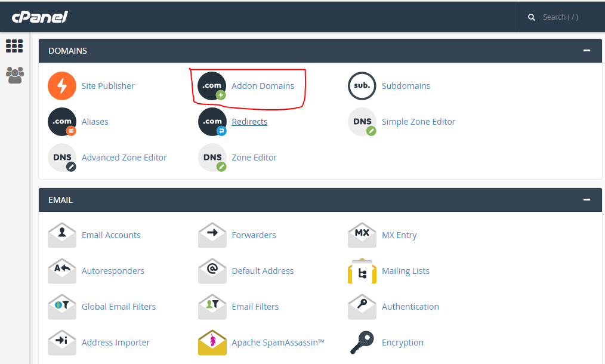This screenshot has width=605, height=364.
Task: Open the Aliases .com icon
Action: click(61, 122)
